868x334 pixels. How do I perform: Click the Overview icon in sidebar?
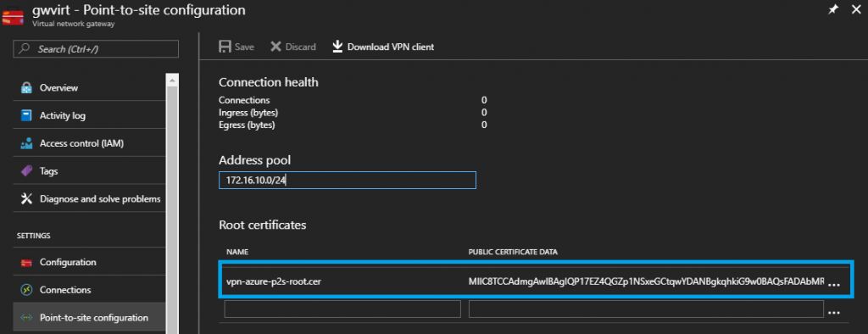[x=26, y=88]
